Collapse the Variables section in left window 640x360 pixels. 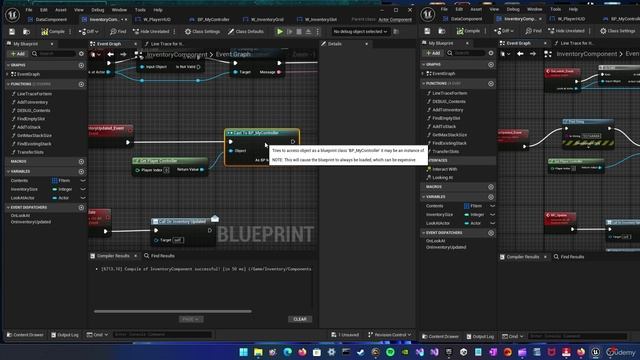[8, 171]
